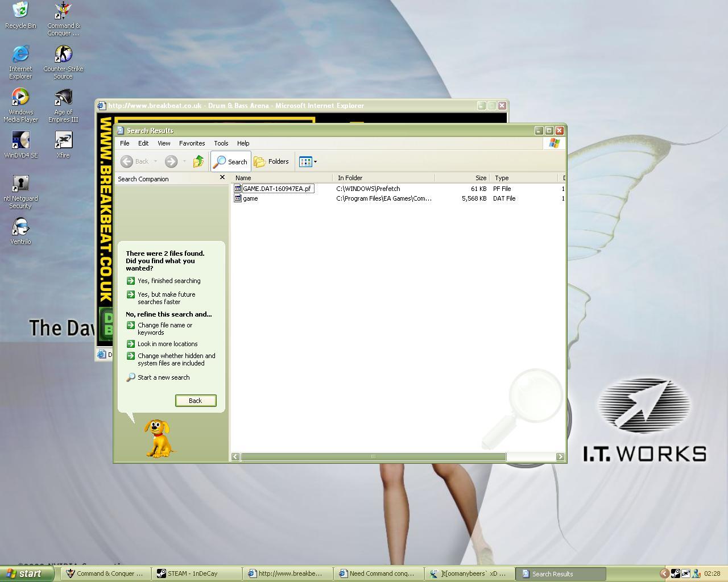Click horizontal scrollbar right arrow
728x582 pixels.
coord(560,456)
